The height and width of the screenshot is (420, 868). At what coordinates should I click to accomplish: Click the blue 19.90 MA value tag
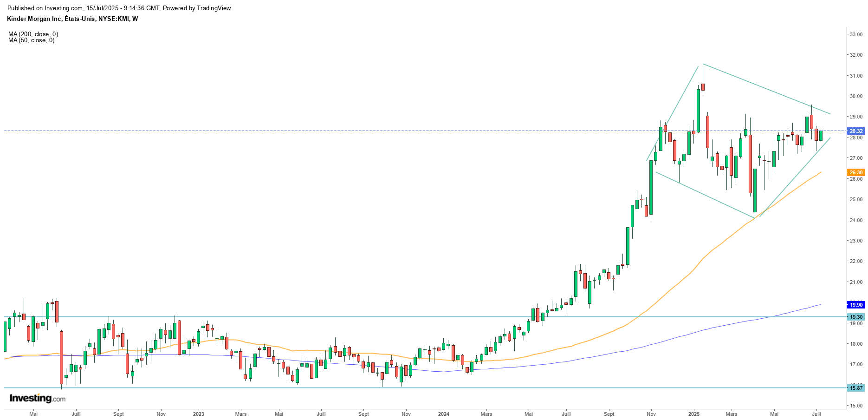click(856, 305)
